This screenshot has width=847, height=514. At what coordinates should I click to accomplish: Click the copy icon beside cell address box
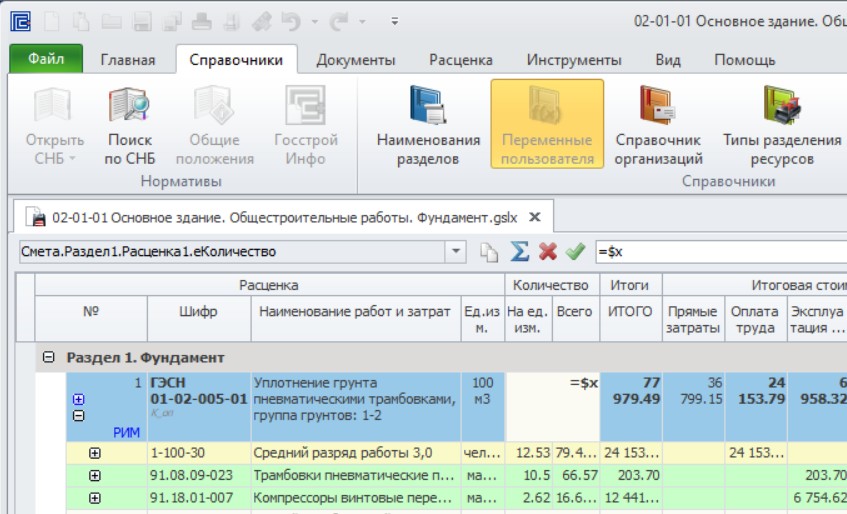pyautogui.click(x=489, y=252)
